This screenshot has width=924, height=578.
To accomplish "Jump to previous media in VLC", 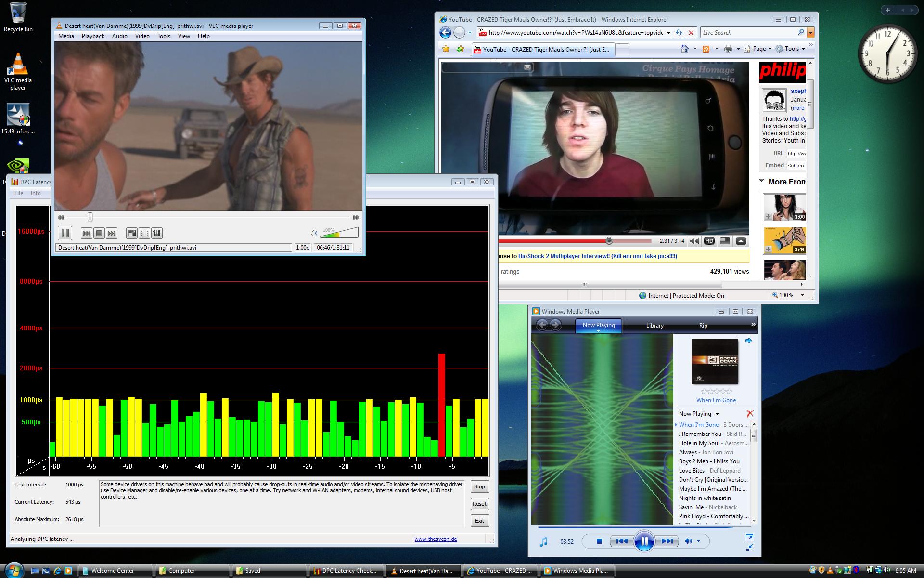I will coord(87,233).
